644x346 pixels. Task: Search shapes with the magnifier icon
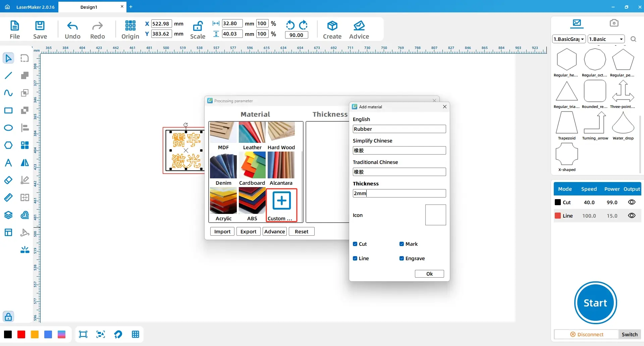(633, 39)
